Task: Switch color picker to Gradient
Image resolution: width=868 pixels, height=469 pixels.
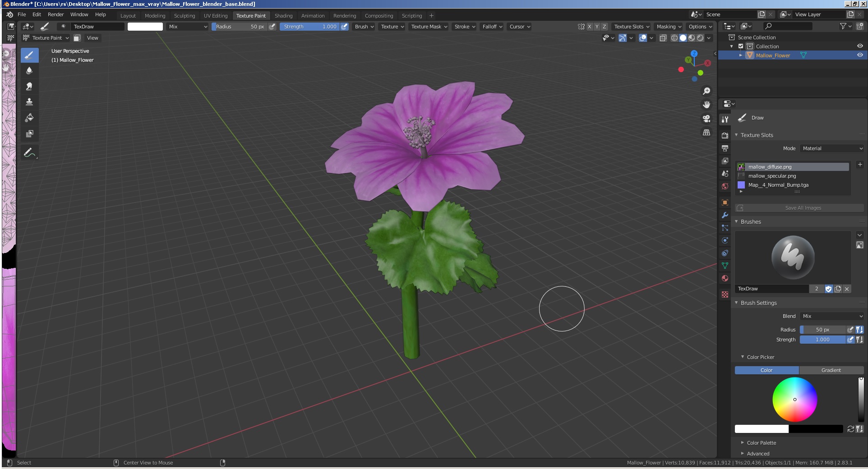Action: (x=831, y=370)
